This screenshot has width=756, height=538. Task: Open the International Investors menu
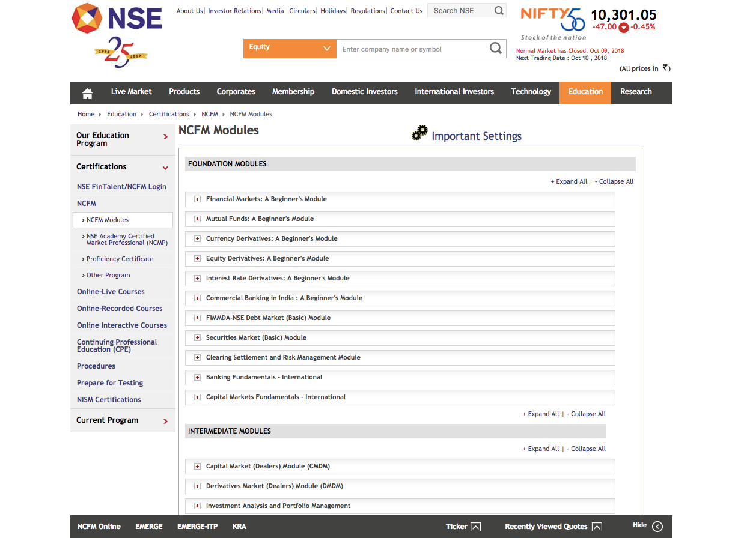click(x=454, y=92)
